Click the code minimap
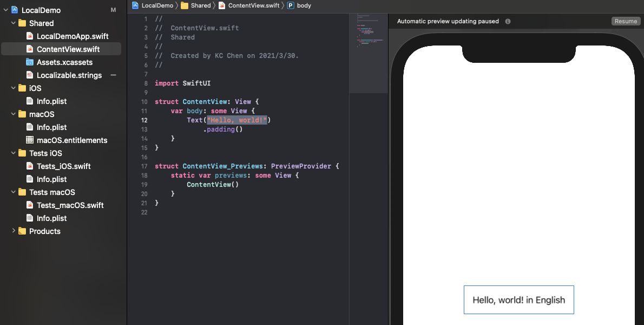This screenshot has height=325, width=644. tap(369, 54)
